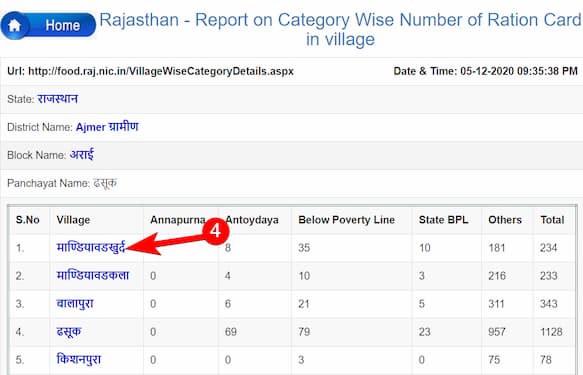Open village link बालापुरा
Screen dimensions: 583x375
coord(75,304)
